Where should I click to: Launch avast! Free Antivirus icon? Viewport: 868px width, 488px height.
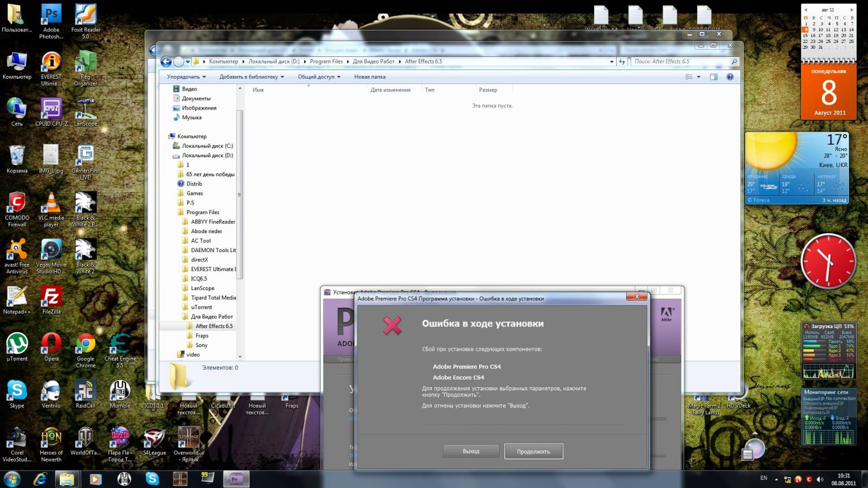click(17, 256)
